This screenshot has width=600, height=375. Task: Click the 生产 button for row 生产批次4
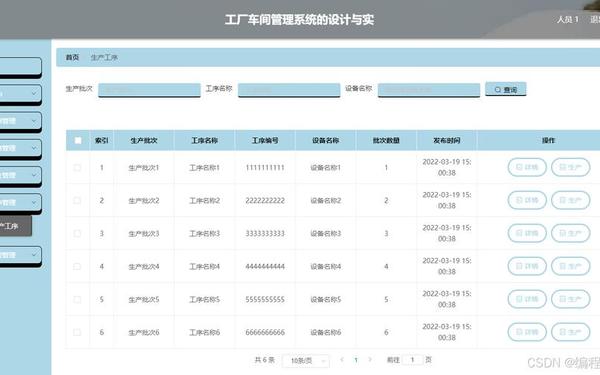tap(571, 266)
